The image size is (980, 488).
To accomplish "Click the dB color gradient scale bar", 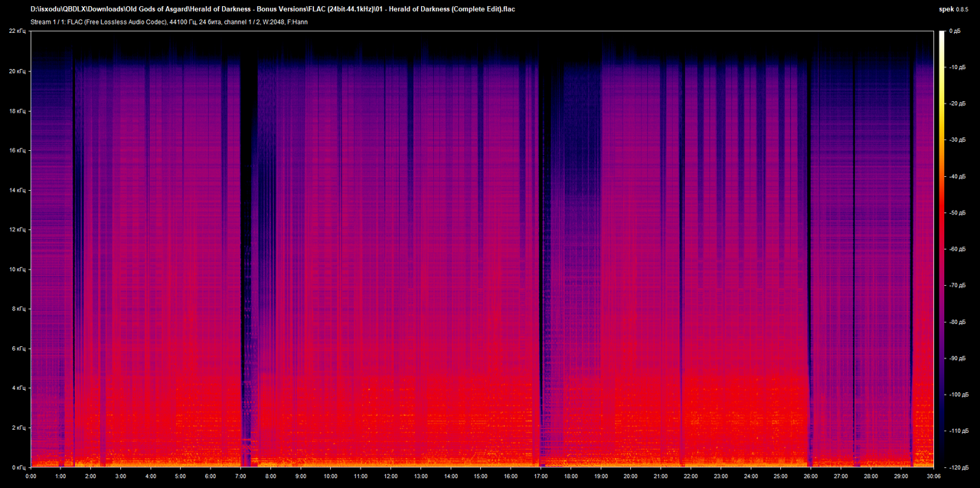I will pos(942,249).
